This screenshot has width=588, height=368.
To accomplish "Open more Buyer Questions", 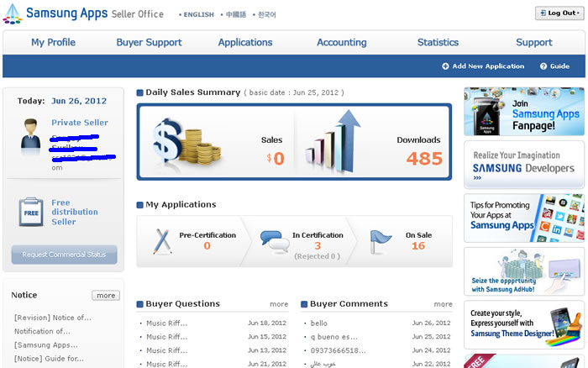I will coord(279,304).
